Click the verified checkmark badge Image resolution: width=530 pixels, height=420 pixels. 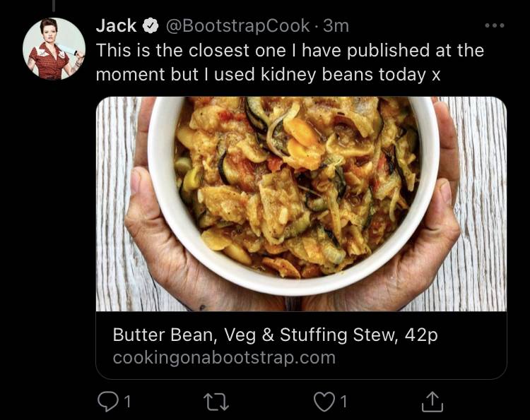151,26
